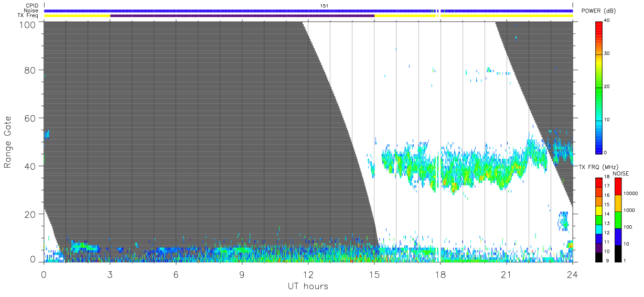Click the CPID label at top left
Image resolution: width=644 pixels, height=297 pixels.
[x=33, y=6]
